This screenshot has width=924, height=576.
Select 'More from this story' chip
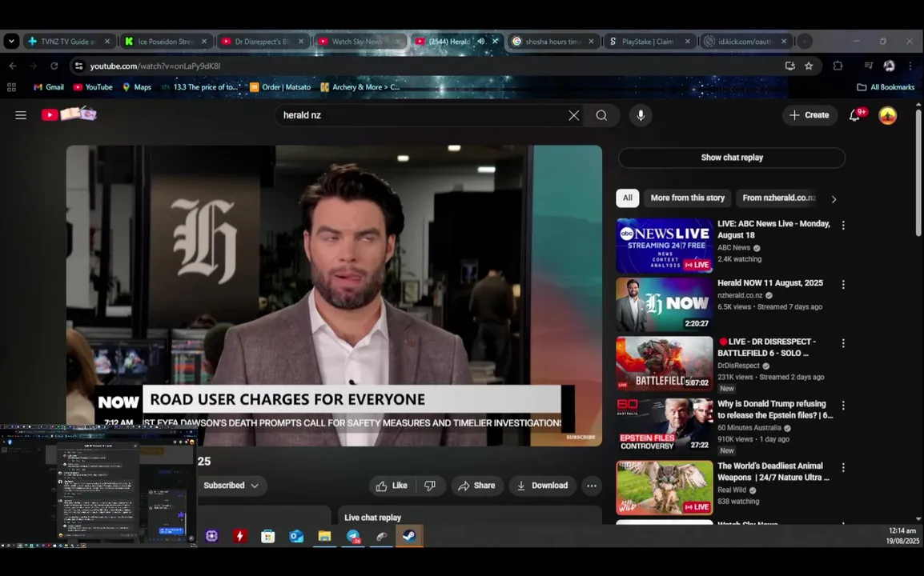[x=687, y=198]
